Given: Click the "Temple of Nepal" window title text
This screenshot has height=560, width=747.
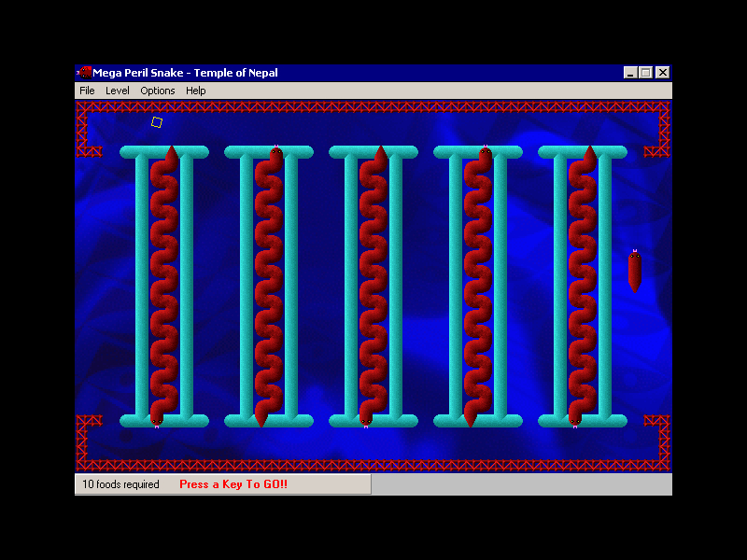Looking at the screenshot, I should click(x=235, y=73).
